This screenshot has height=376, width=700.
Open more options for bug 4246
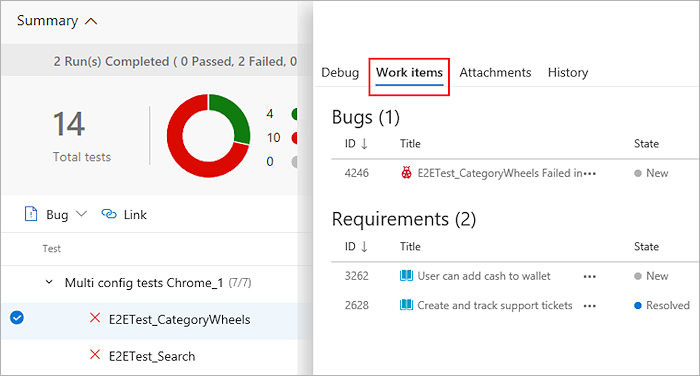(x=590, y=174)
